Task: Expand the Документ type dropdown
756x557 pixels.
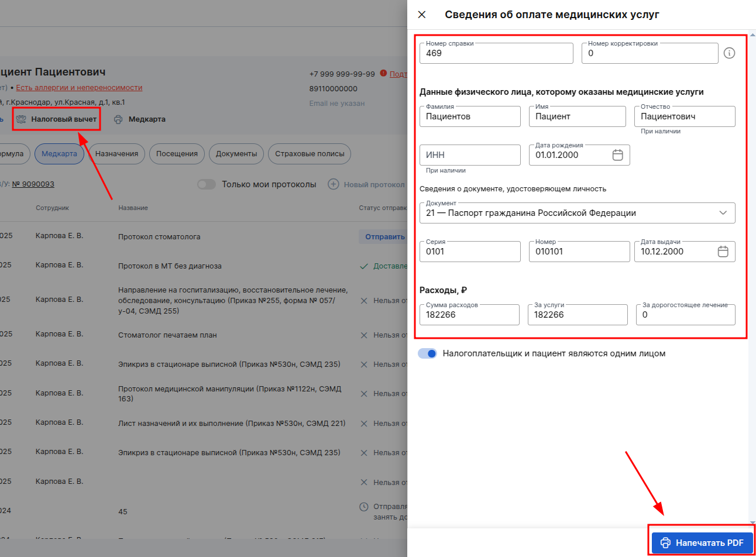Action: click(577, 213)
